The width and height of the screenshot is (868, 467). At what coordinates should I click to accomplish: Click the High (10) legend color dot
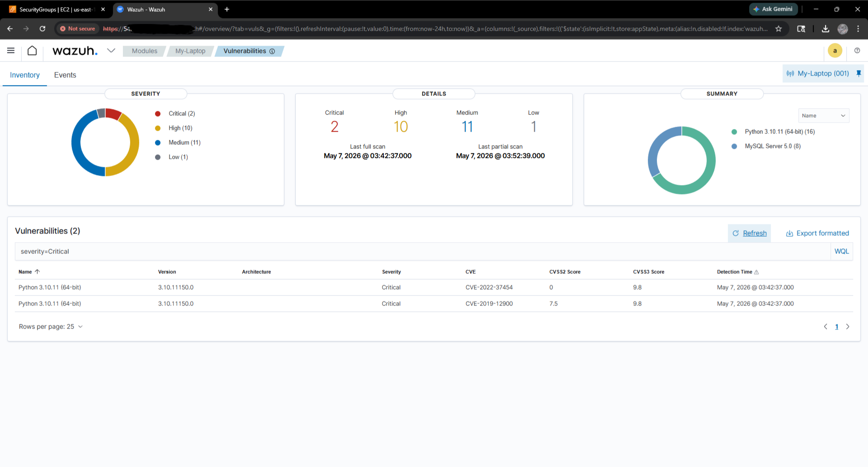coord(158,128)
